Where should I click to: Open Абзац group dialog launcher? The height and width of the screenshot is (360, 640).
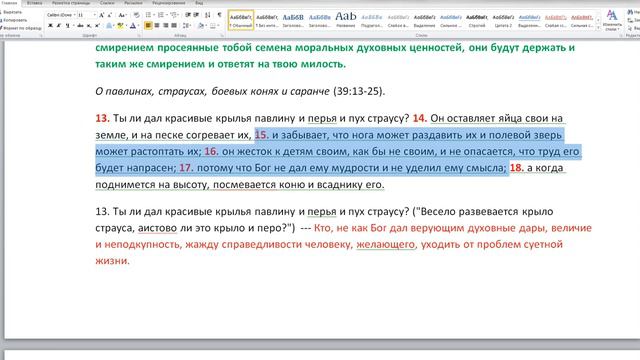point(222,36)
